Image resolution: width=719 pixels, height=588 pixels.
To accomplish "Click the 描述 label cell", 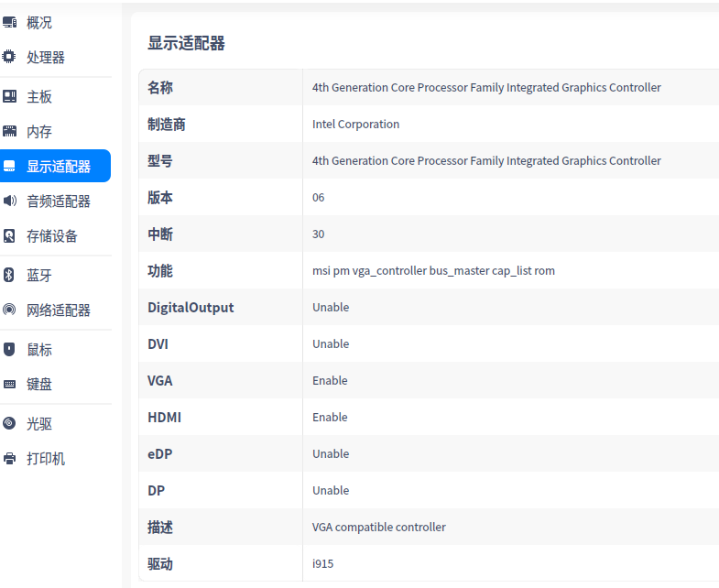I will tap(221, 528).
